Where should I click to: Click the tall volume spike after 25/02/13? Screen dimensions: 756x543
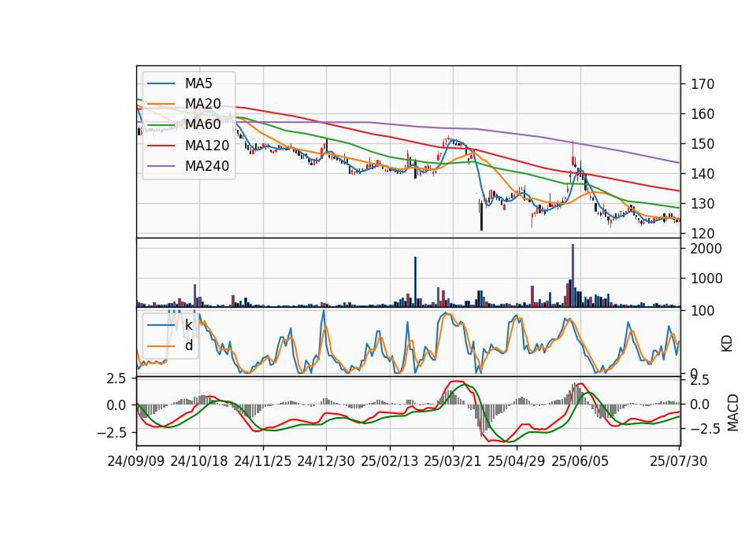[415, 282]
